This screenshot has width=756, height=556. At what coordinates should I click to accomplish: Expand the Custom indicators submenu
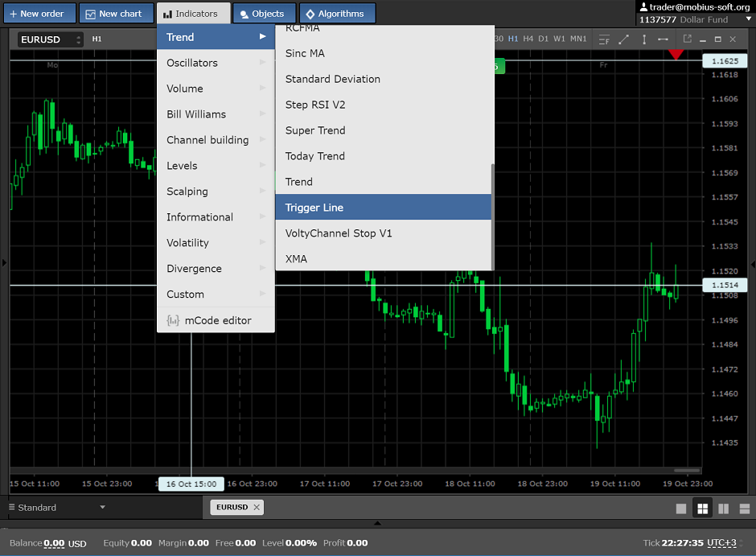(x=216, y=294)
